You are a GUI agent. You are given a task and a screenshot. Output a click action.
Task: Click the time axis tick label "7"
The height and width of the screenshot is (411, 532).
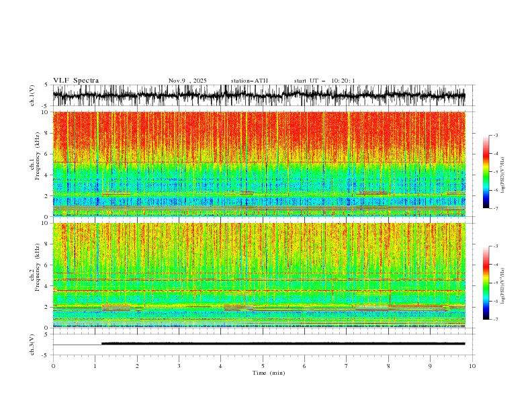click(x=347, y=366)
